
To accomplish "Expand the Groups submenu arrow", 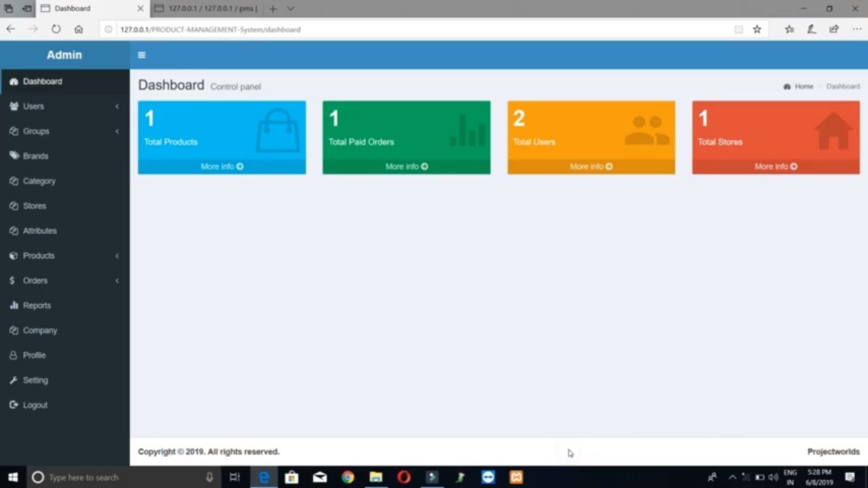I will click(117, 131).
